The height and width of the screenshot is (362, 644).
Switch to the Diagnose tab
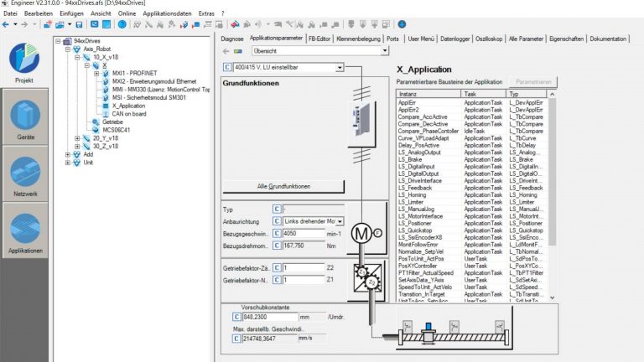click(x=232, y=39)
